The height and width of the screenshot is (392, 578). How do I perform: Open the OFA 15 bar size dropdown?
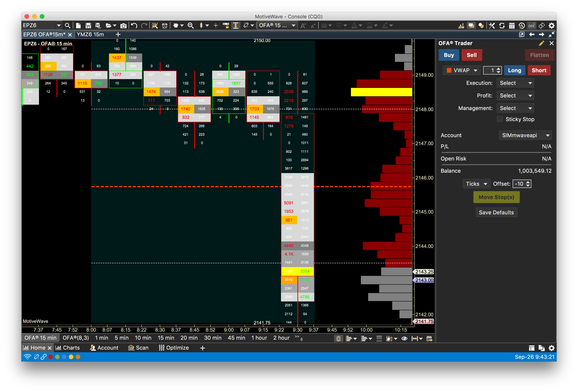click(277, 25)
